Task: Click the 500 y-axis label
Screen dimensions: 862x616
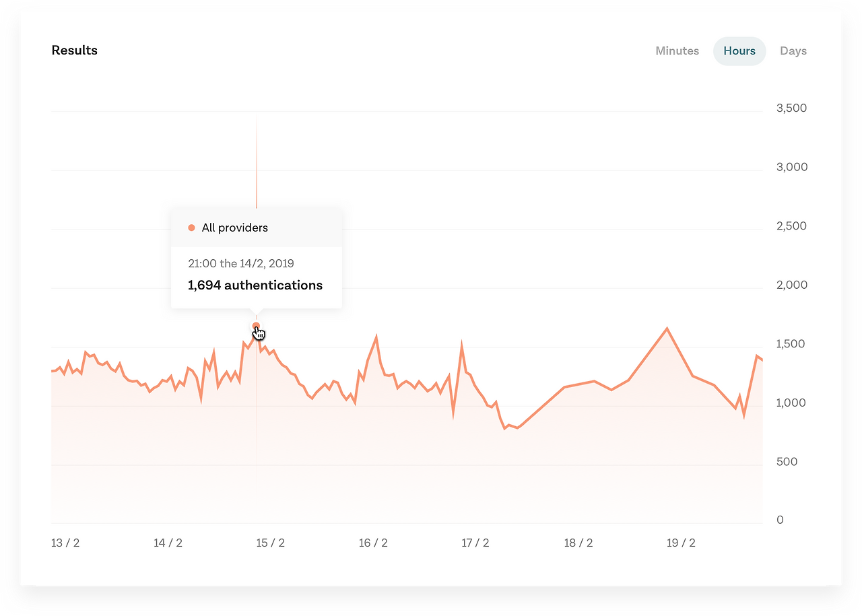Action: [787, 462]
